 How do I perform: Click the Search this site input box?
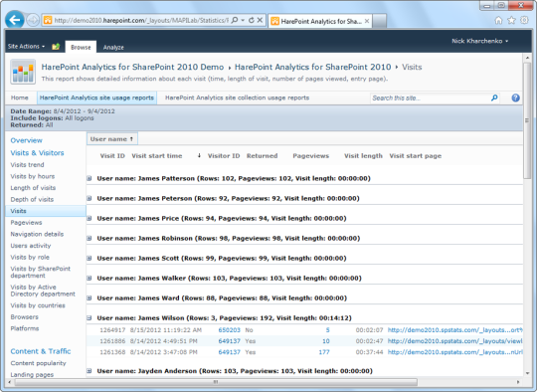tap(431, 98)
